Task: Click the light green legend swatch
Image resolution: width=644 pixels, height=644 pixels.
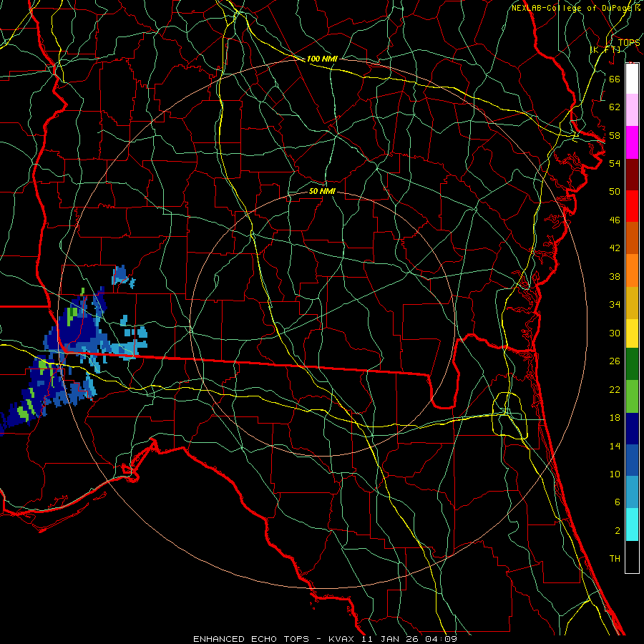Action: [x=632, y=396]
